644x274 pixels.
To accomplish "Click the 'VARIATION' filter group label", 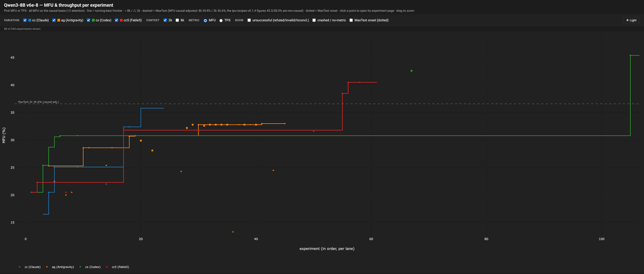I will [x=11, y=20].
